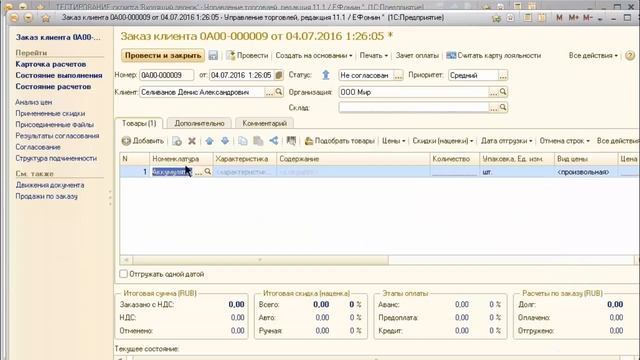
Task: Open the Клиент record with magnifier icon
Action: pos(279,92)
